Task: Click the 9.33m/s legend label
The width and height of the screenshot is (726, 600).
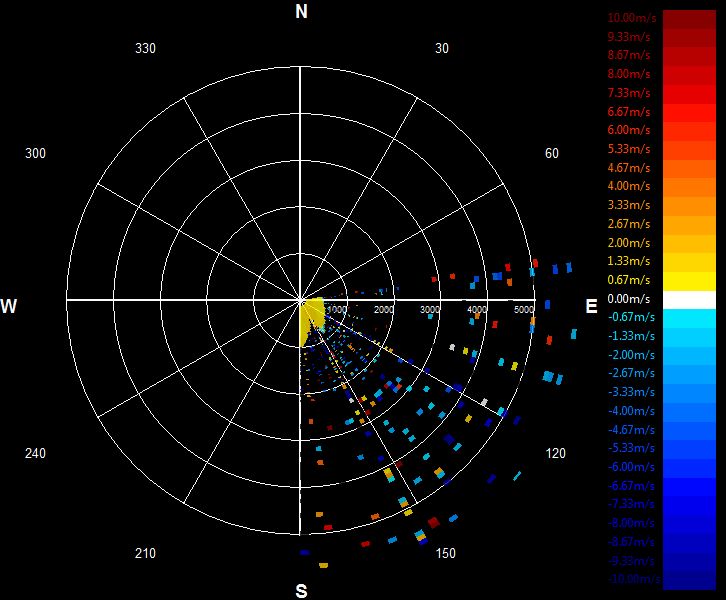Action: pos(629,37)
